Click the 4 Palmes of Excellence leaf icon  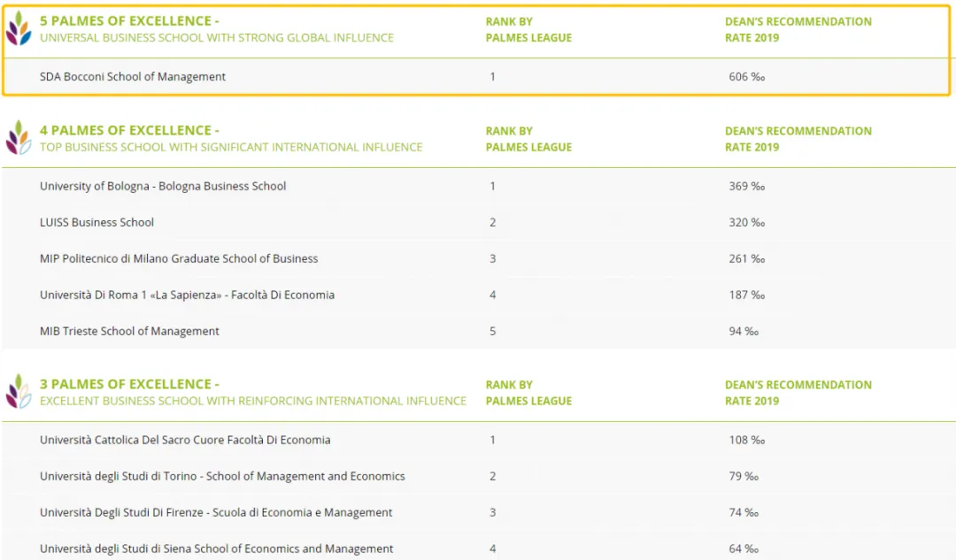pos(19,138)
